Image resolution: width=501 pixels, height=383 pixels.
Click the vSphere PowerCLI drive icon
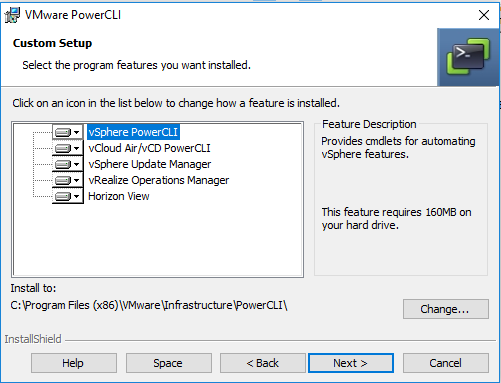(x=63, y=132)
